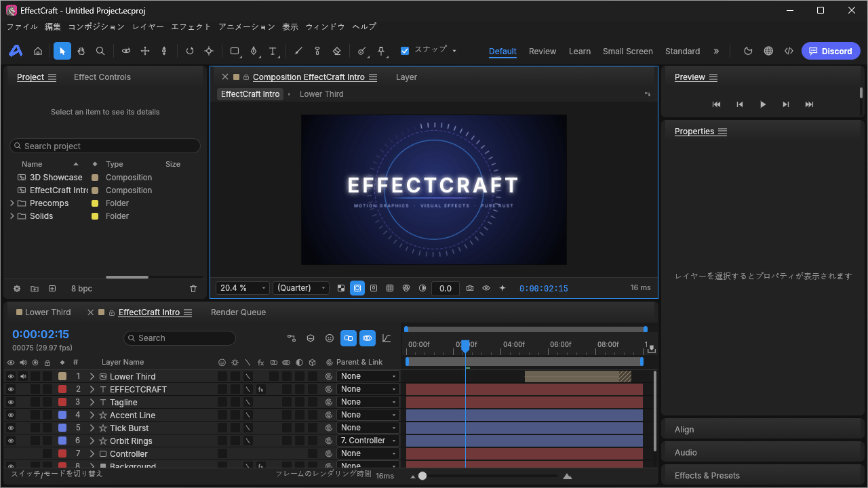Toggle the grid overlay in viewer
Screen dimensions: 868x488
pos(390,288)
